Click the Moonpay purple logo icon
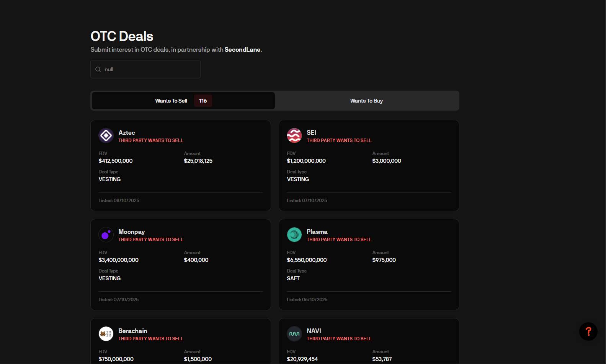The height and width of the screenshot is (364, 606). point(106,235)
